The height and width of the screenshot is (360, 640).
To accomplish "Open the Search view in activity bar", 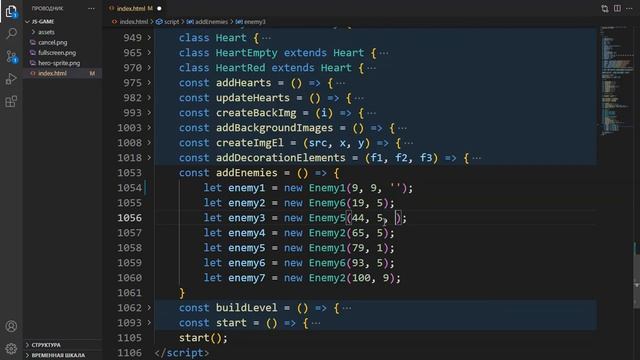I will click(11, 33).
